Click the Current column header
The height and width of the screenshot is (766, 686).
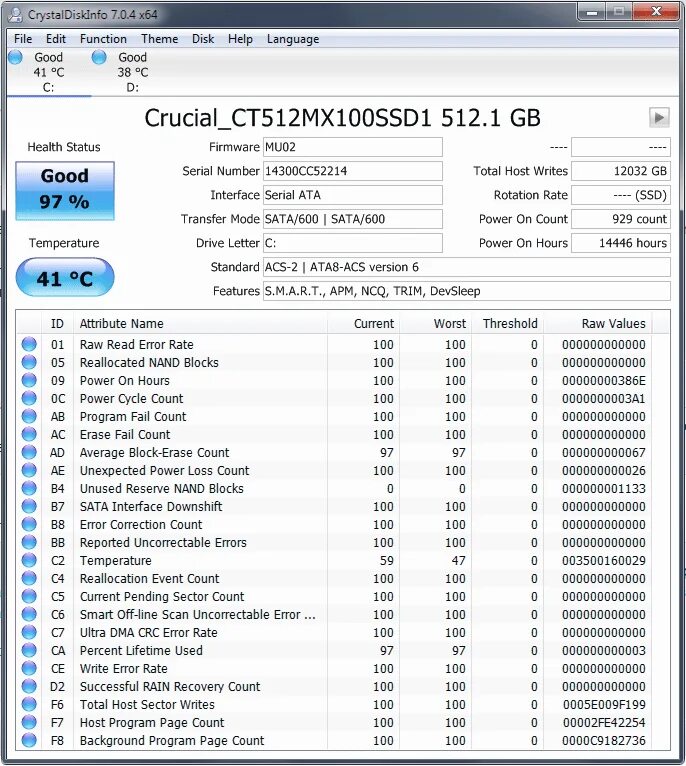(x=363, y=323)
